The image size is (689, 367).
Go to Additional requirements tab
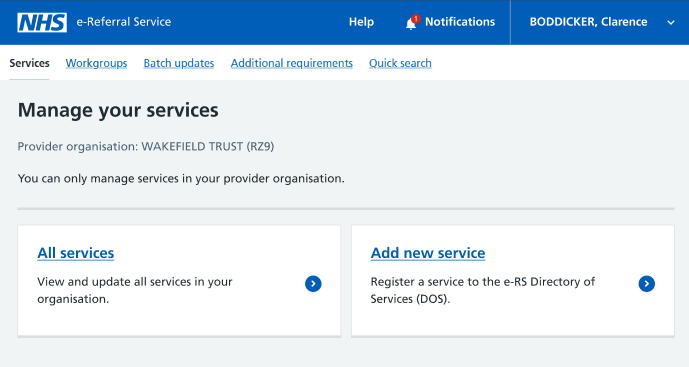point(292,63)
